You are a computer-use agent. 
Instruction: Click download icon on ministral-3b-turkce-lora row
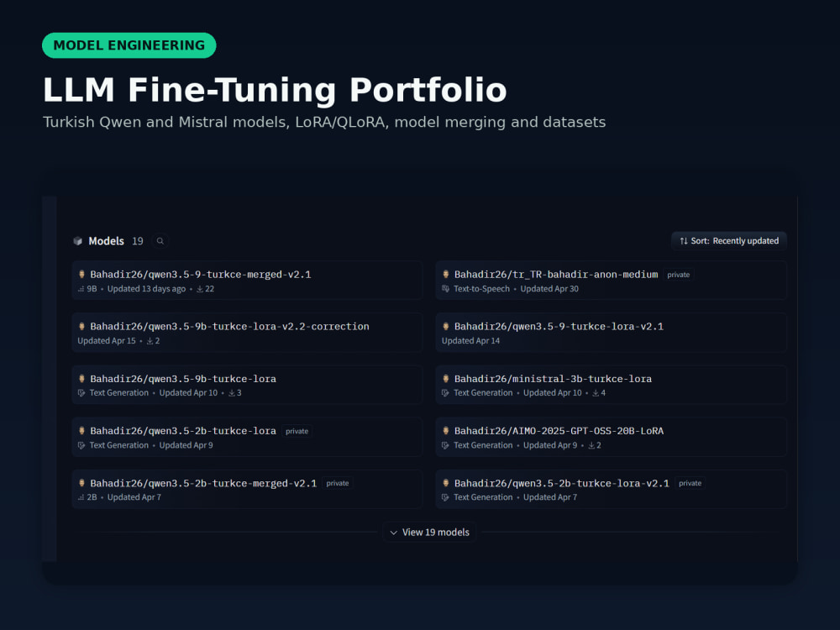pos(596,392)
